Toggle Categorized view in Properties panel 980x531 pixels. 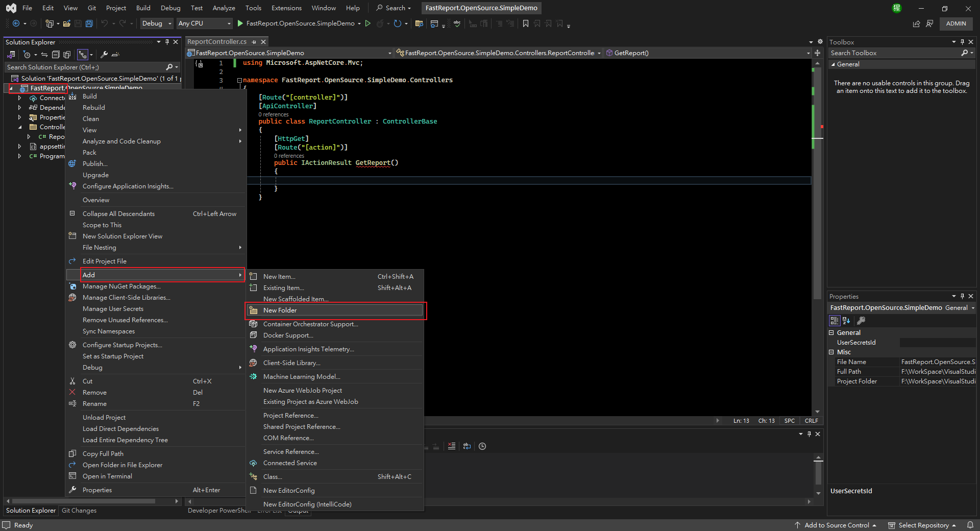[835, 321]
